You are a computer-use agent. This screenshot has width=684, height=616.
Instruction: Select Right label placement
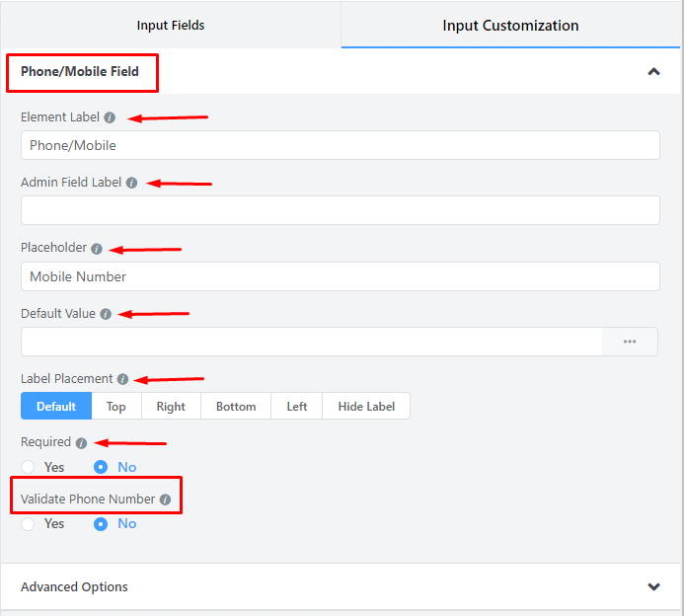(171, 407)
